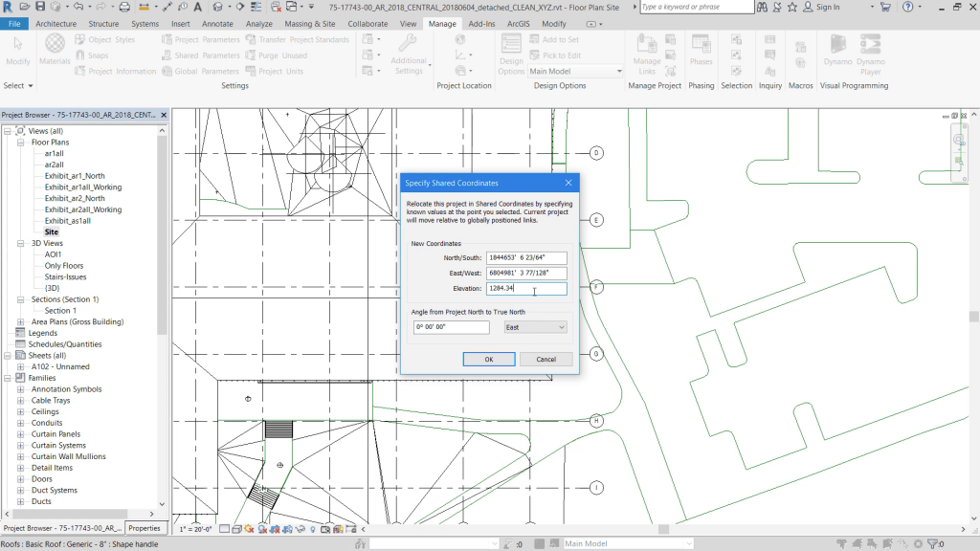
Task: Collapse the Floor Plans tree node
Action: [20, 143]
